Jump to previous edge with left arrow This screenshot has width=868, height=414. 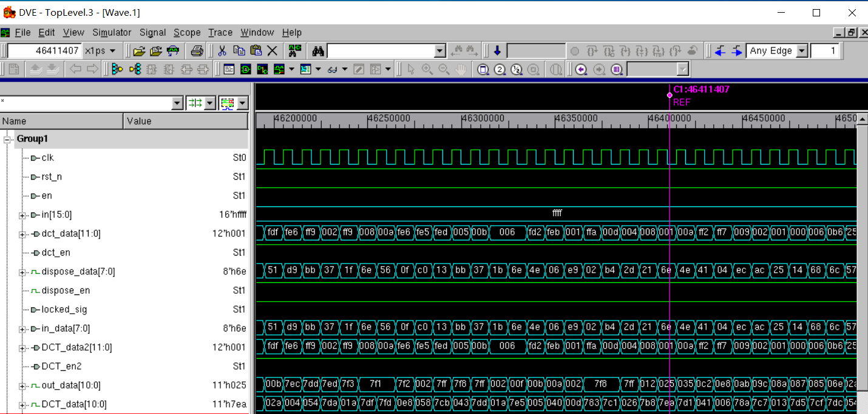[x=720, y=51]
